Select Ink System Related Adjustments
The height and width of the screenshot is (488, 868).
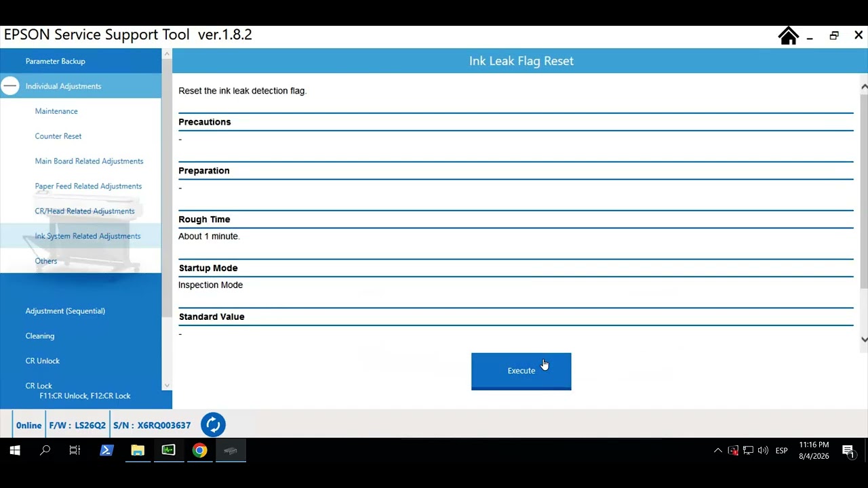[x=87, y=236]
